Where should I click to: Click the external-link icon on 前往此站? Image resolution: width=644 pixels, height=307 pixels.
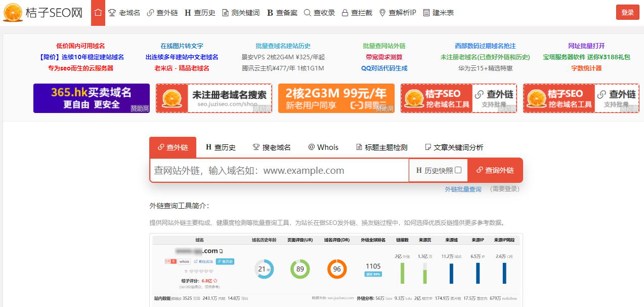tap(196, 261)
